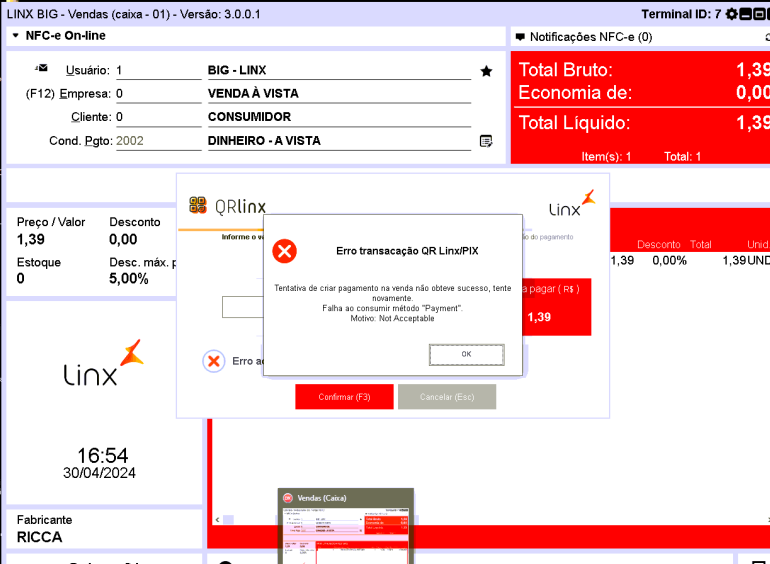
Task: Click the Cond. Pgto field showing 2002
Action: point(158,141)
